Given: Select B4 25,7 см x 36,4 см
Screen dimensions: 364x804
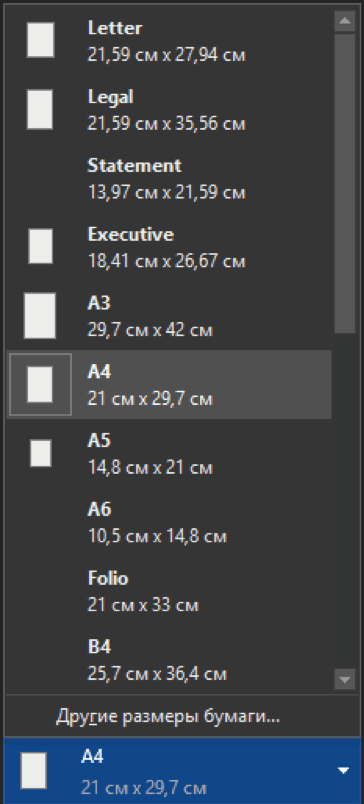Looking at the screenshot, I should (x=169, y=659).
